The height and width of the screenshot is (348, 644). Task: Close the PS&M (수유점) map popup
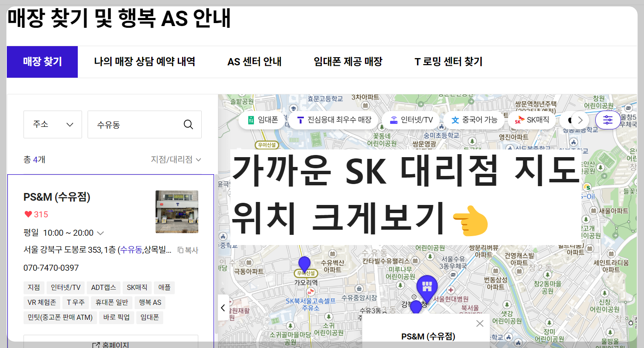(480, 323)
